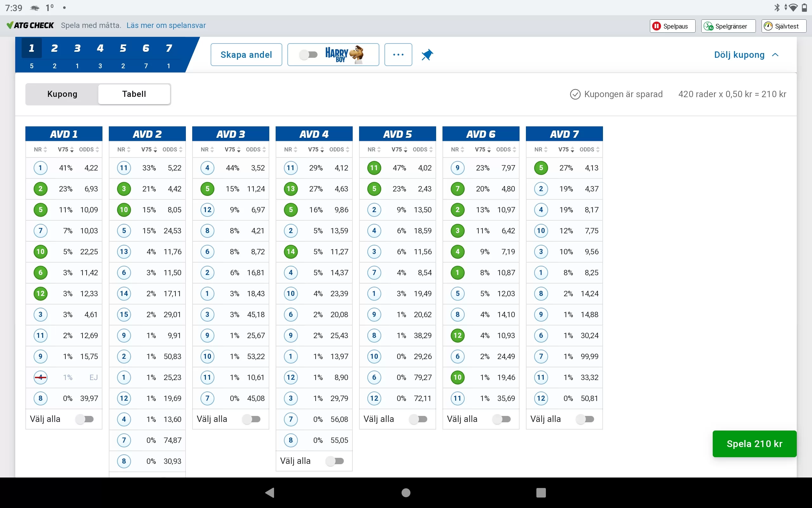Image resolution: width=812 pixels, height=508 pixels.
Task: Click the pin icon next to the menu
Action: point(427,54)
